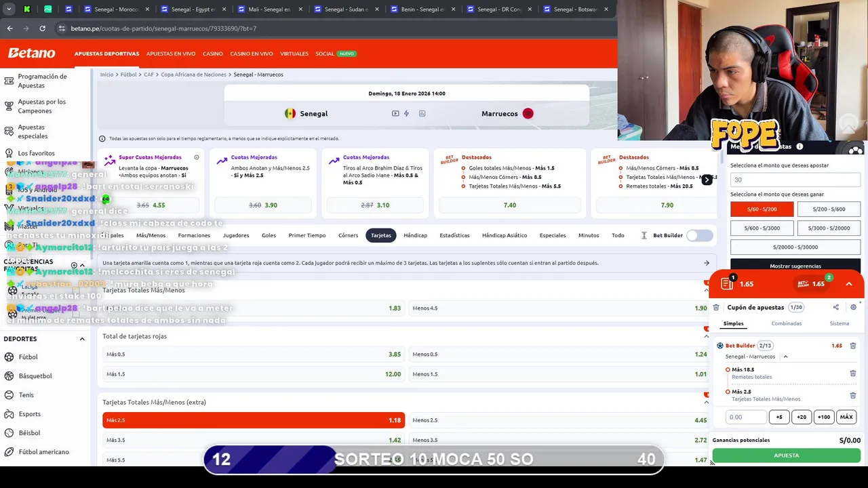Screen dimensions: 868x488
Task: Click the bet amount field showing 30
Action: (795, 180)
